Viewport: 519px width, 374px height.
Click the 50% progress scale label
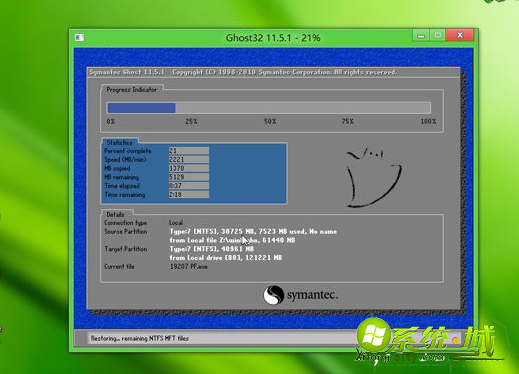270,121
